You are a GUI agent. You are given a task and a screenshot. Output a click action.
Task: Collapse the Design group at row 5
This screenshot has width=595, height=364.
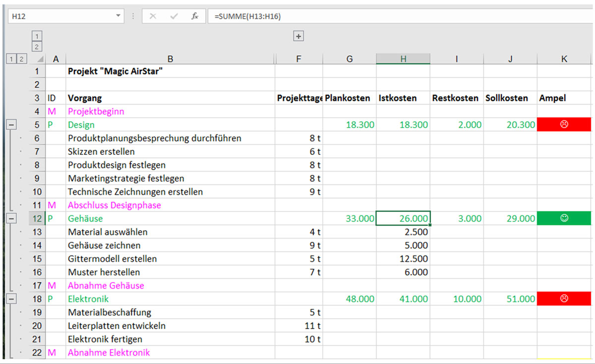[x=11, y=125]
